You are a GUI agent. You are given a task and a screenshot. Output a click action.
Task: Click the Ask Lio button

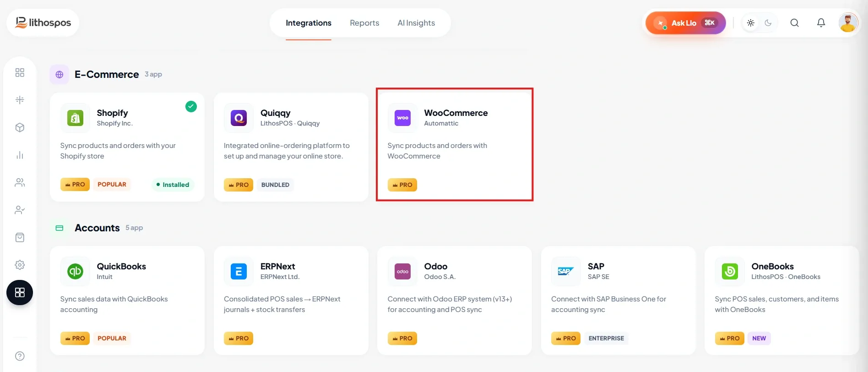click(x=685, y=23)
